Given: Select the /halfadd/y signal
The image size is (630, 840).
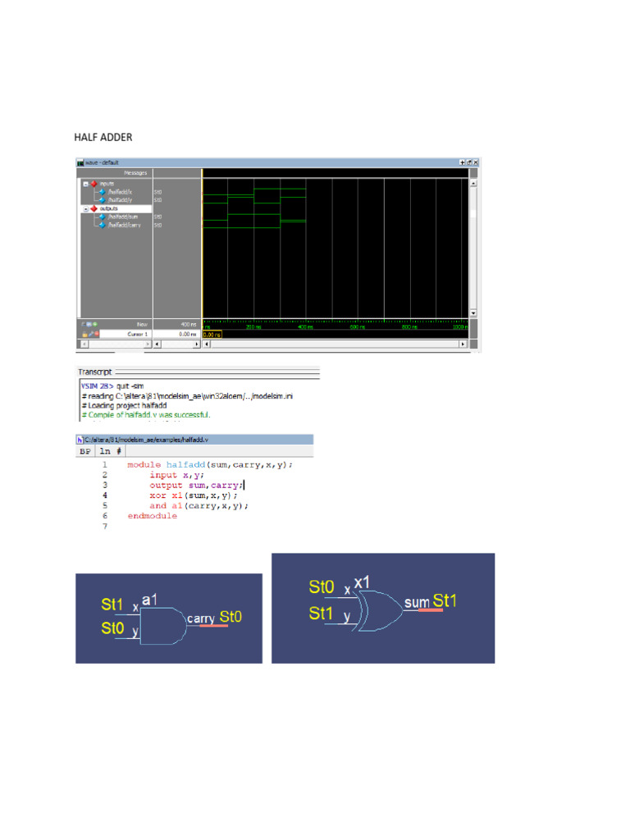Looking at the screenshot, I should point(120,200).
